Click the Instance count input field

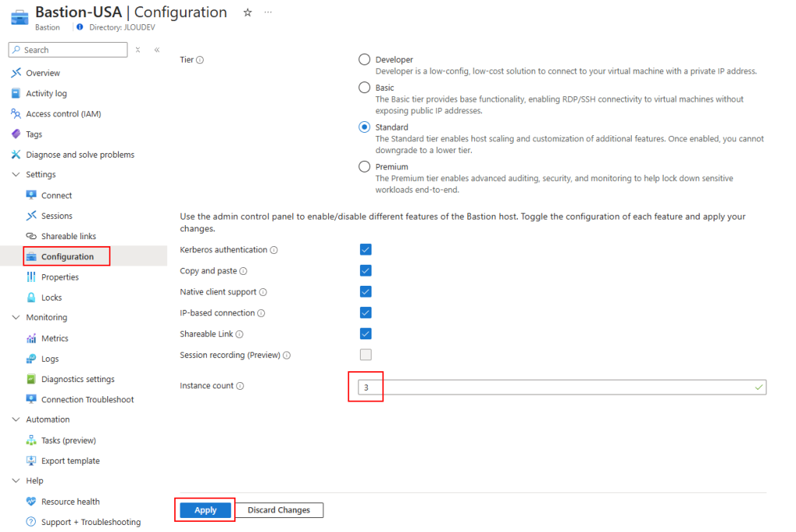[x=562, y=388]
